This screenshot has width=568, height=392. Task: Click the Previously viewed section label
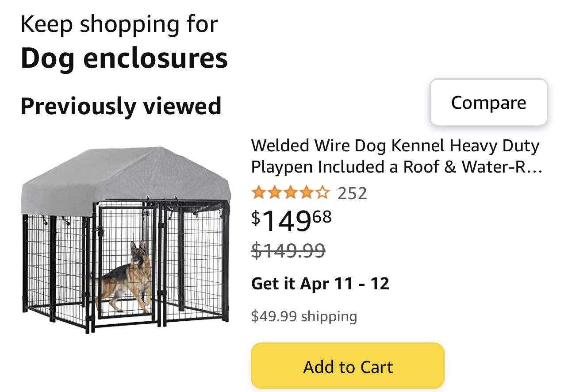click(x=121, y=105)
